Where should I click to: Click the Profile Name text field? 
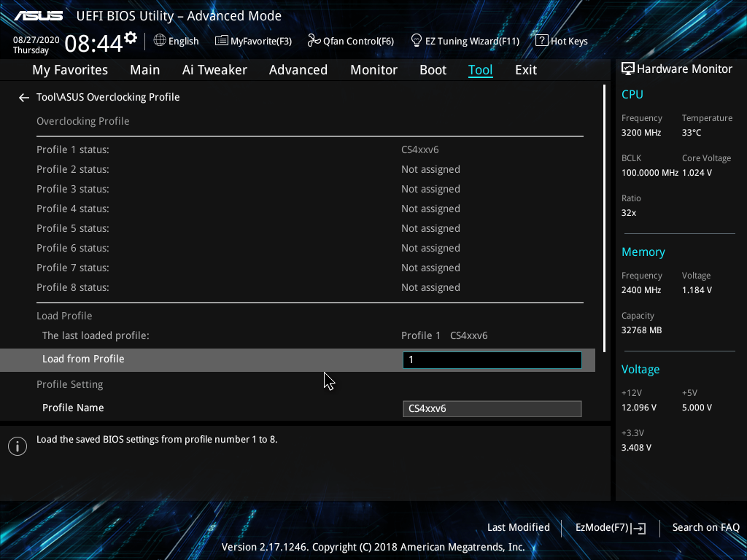click(491, 408)
